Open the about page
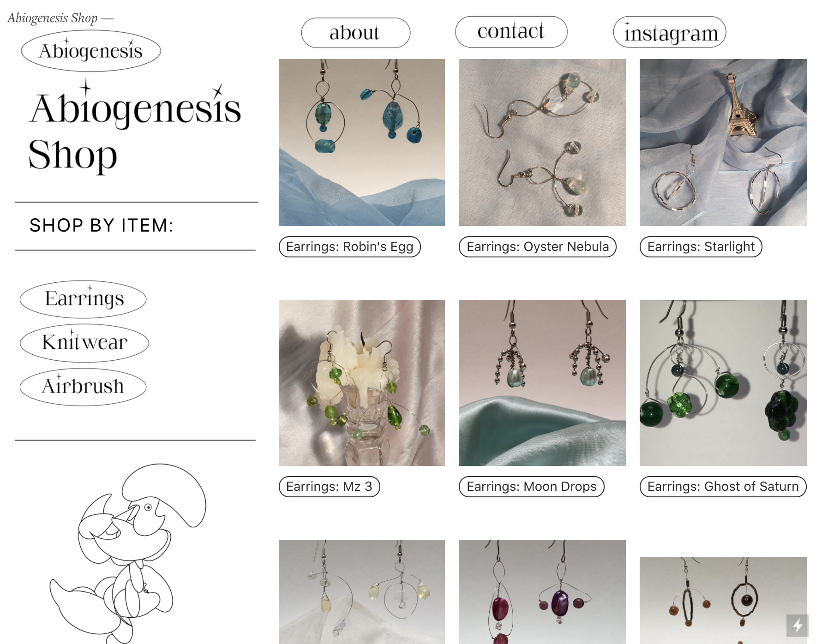 pyautogui.click(x=355, y=33)
